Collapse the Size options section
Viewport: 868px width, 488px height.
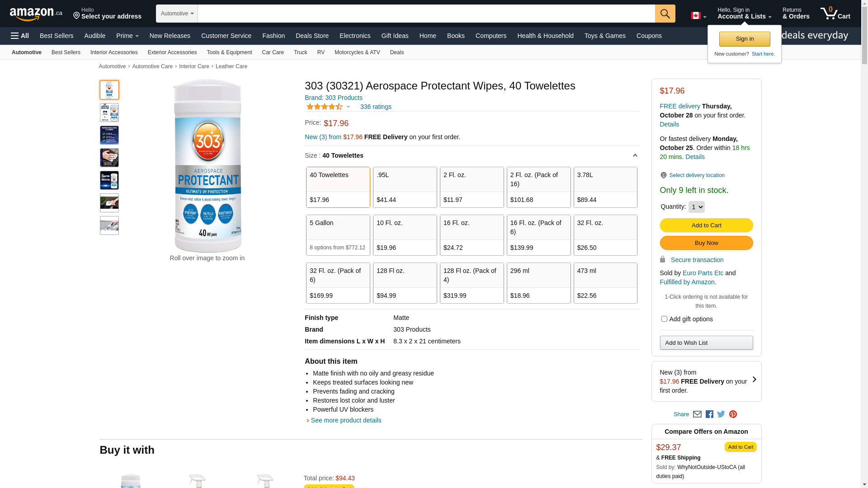coord(635,155)
